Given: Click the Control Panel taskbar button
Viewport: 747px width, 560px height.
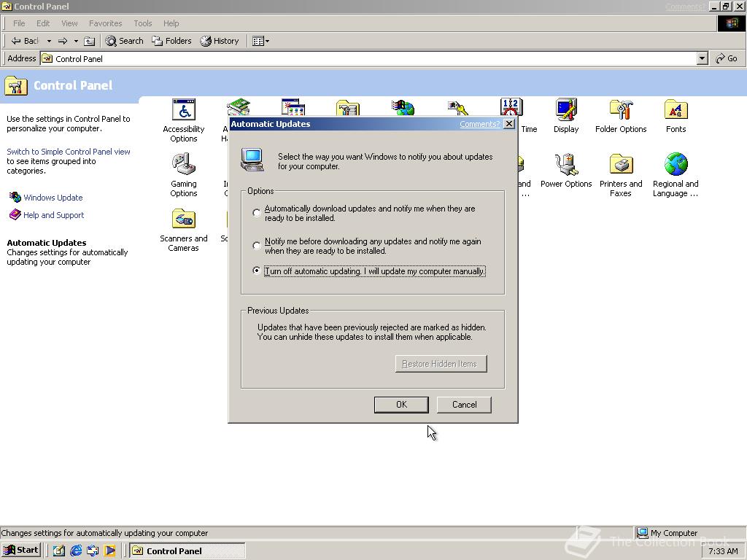Looking at the screenshot, I should tap(187, 551).
